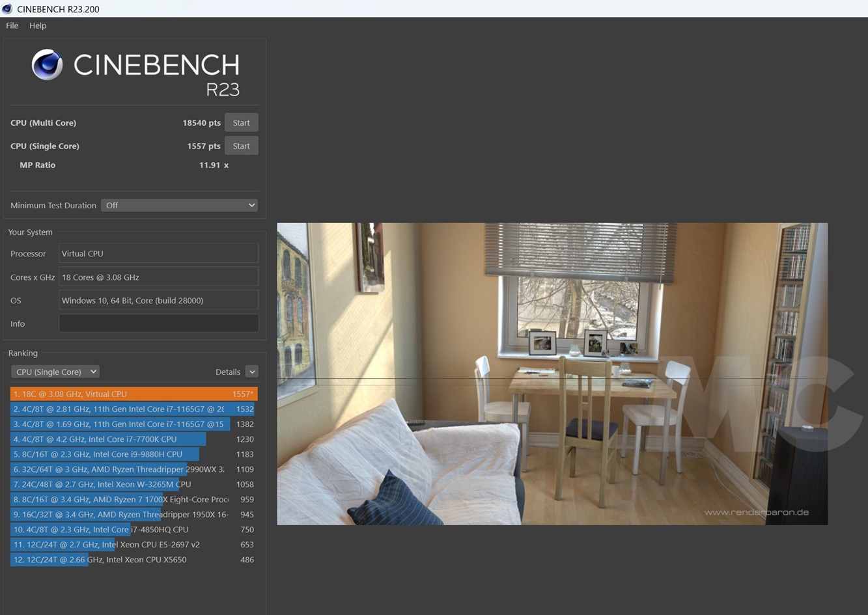Screen dimensions: 868x615
Task: Click the OS field showing Windows 10
Action: [158, 300]
